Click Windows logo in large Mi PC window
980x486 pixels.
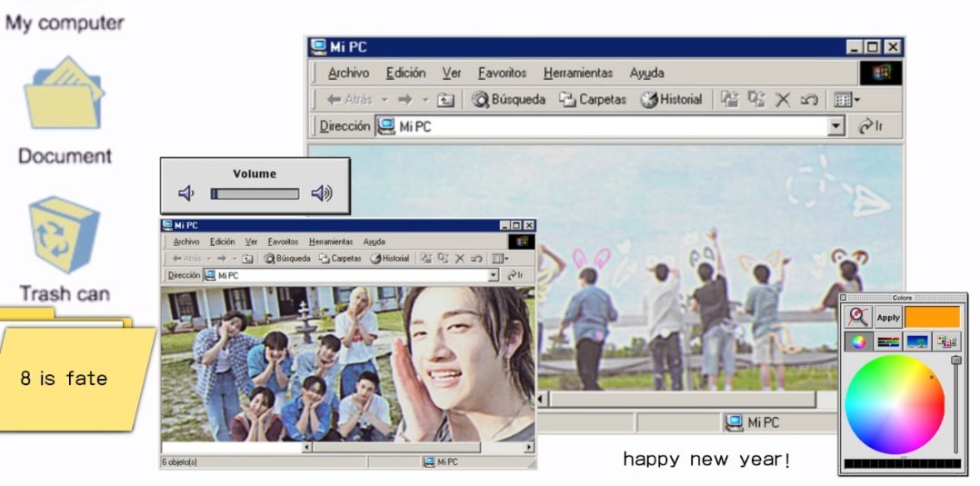(x=881, y=73)
